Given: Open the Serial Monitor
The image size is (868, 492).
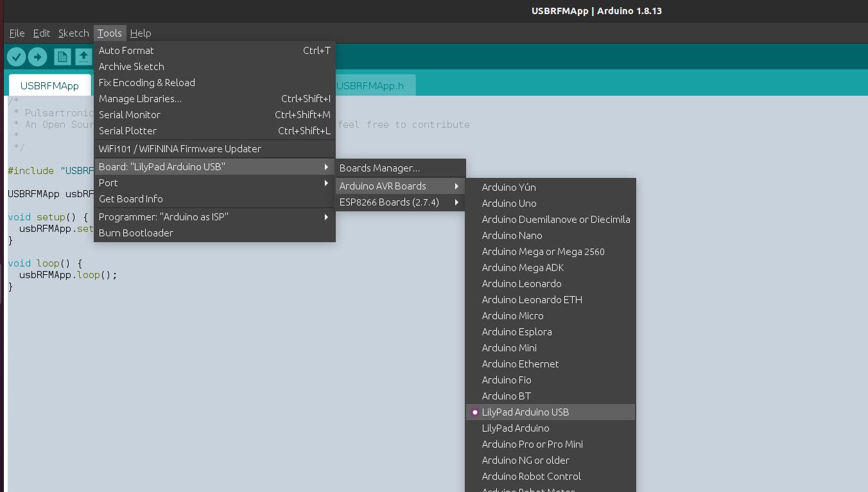Looking at the screenshot, I should pyautogui.click(x=214, y=115).
